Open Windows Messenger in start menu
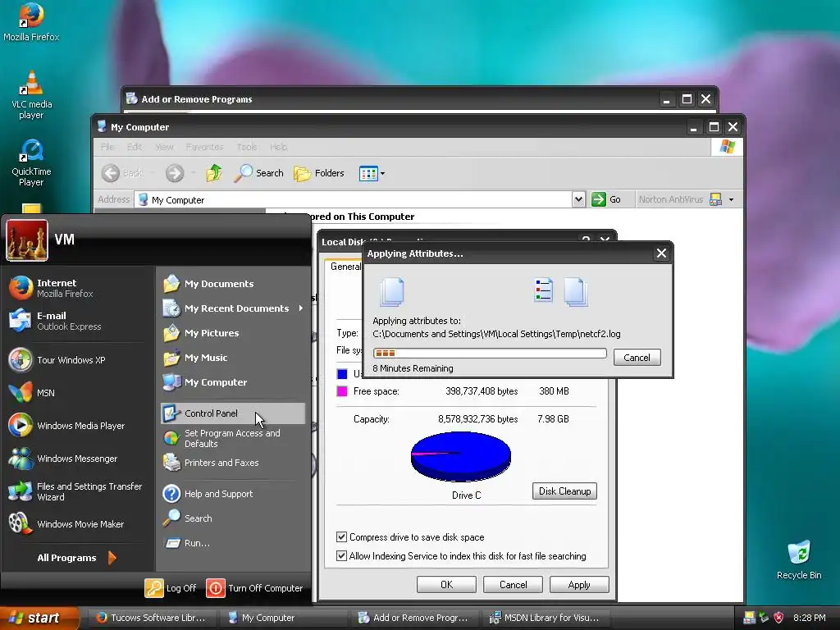The image size is (840, 630). (78, 459)
